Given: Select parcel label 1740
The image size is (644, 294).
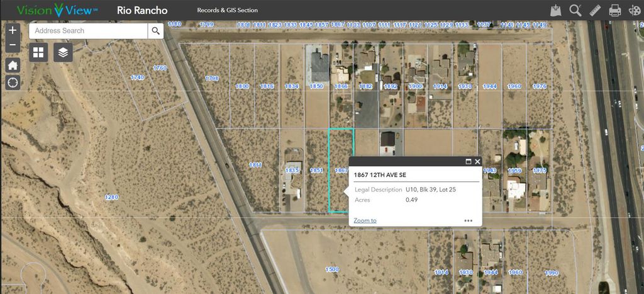Looking at the screenshot, I should [x=137, y=77].
